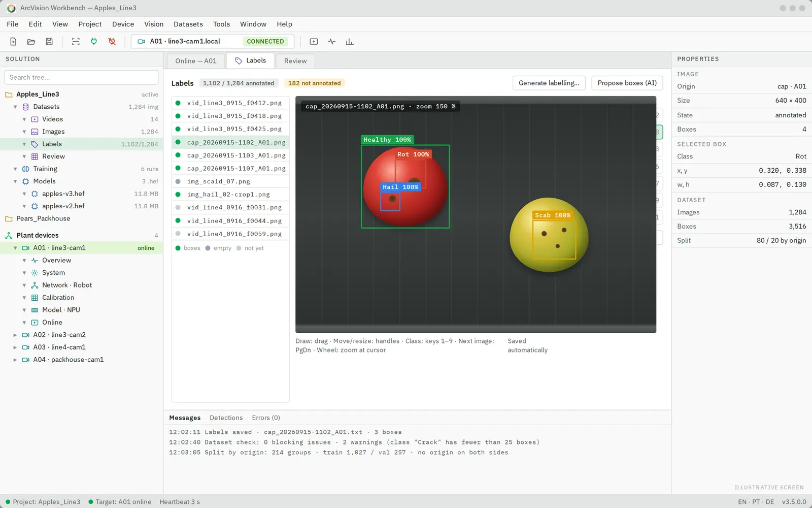Switch to the Review tab

point(295,61)
